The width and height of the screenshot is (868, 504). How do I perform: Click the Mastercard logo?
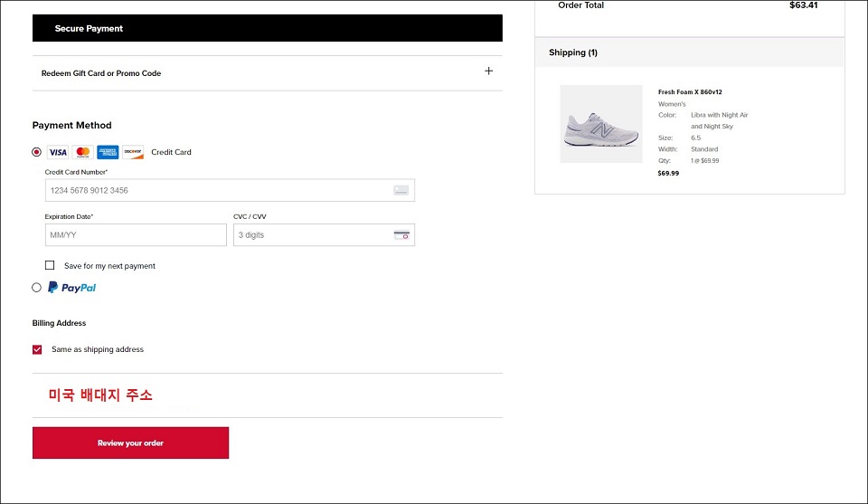(x=82, y=152)
